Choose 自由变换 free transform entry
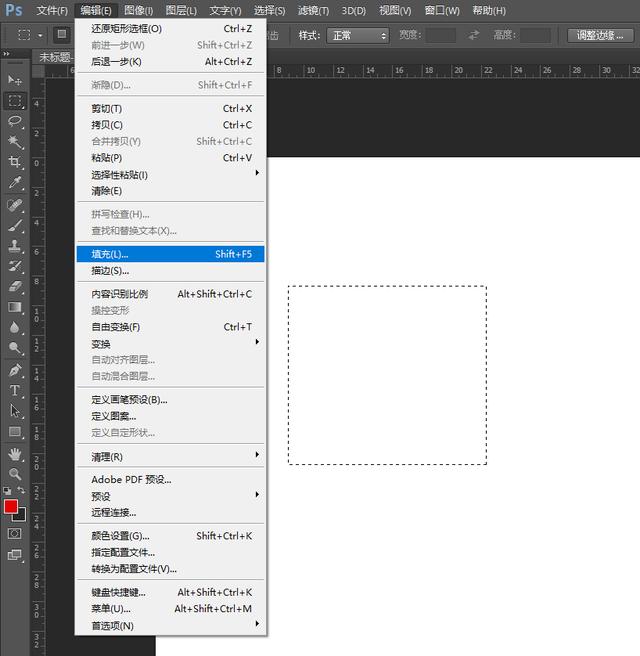Image resolution: width=640 pixels, height=656 pixels. pos(170,327)
